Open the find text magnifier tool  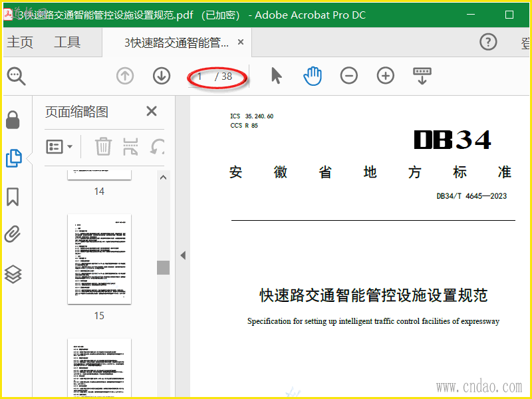16,76
